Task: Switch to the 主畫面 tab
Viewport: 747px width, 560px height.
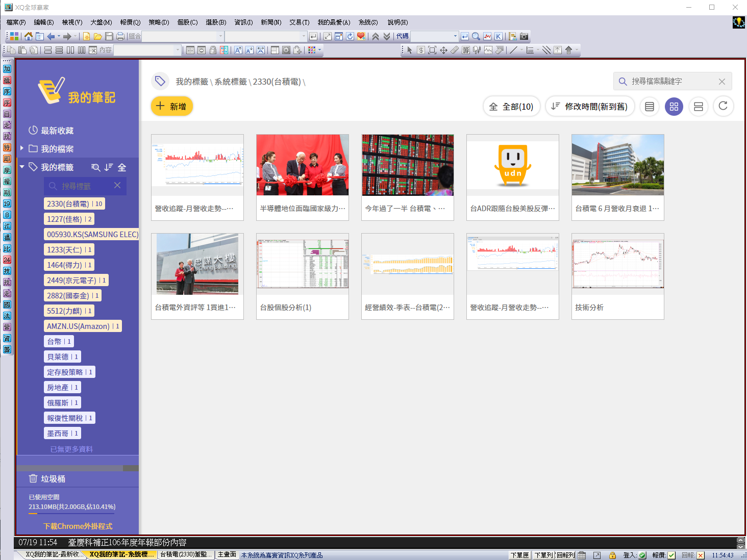Action: (227, 555)
